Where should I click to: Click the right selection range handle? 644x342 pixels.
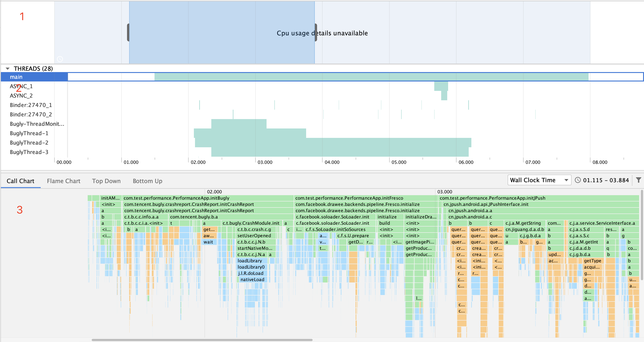tap(316, 32)
